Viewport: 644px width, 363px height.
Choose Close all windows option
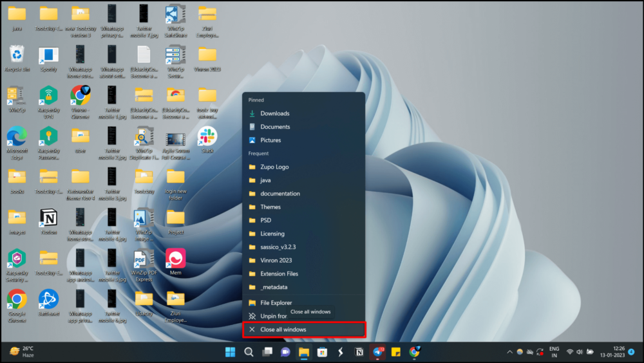point(303,330)
